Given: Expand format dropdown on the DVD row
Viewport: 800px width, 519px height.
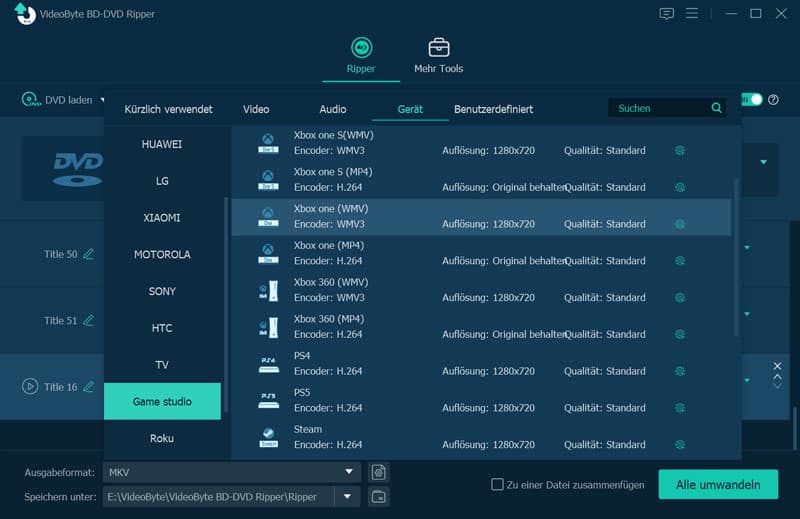Looking at the screenshot, I should [763, 162].
